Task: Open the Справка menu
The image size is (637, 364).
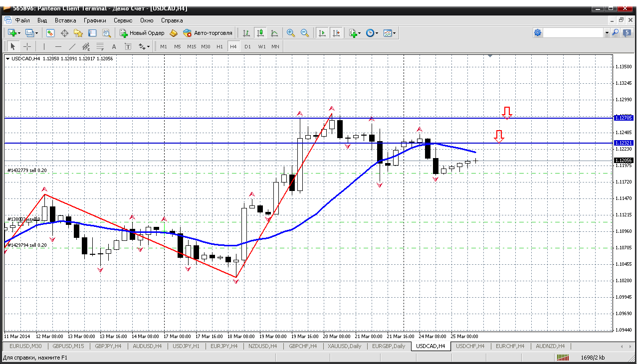Action: 172,20
